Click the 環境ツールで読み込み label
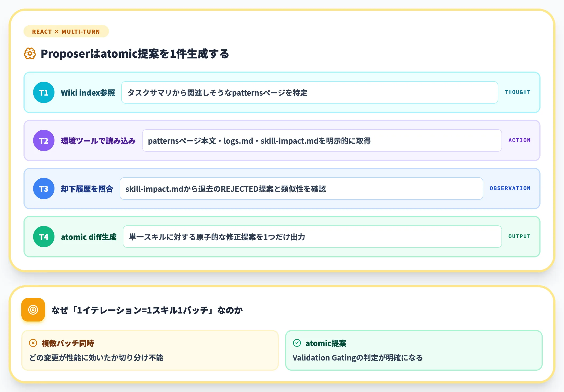 tap(98, 141)
